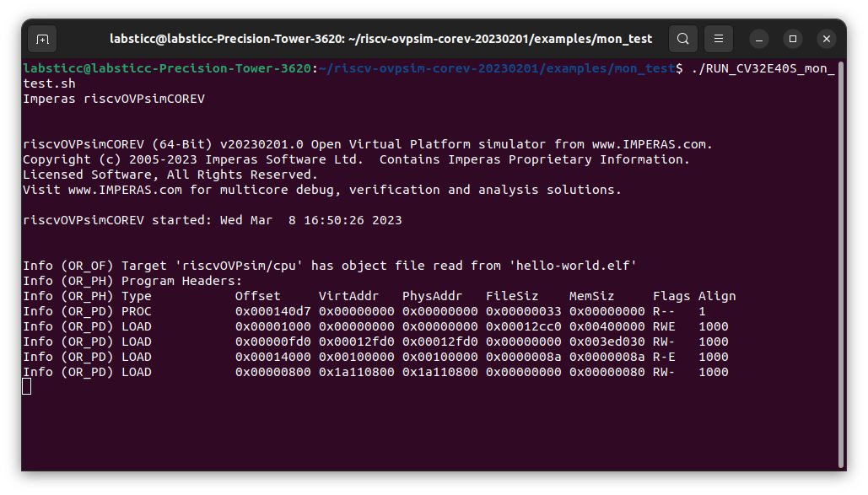
Task: Select the Imperas riscvOVPsimCOREV line
Action: click(x=114, y=98)
